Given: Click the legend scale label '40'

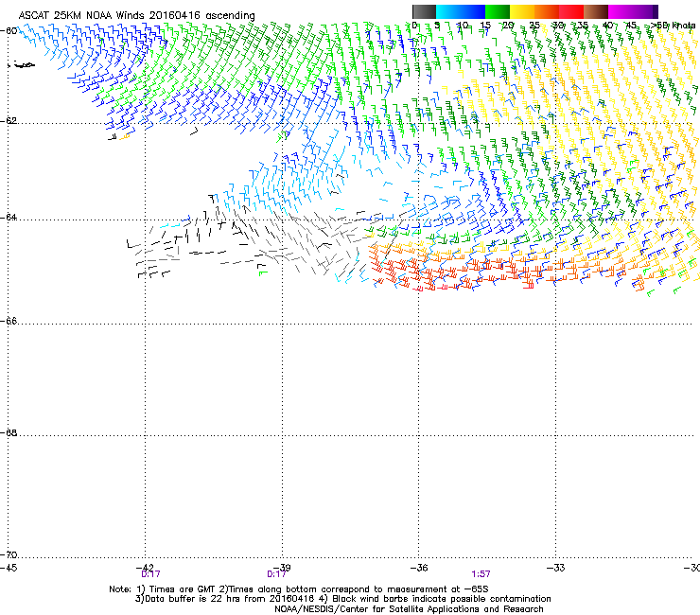Looking at the screenshot, I should [x=607, y=26].
